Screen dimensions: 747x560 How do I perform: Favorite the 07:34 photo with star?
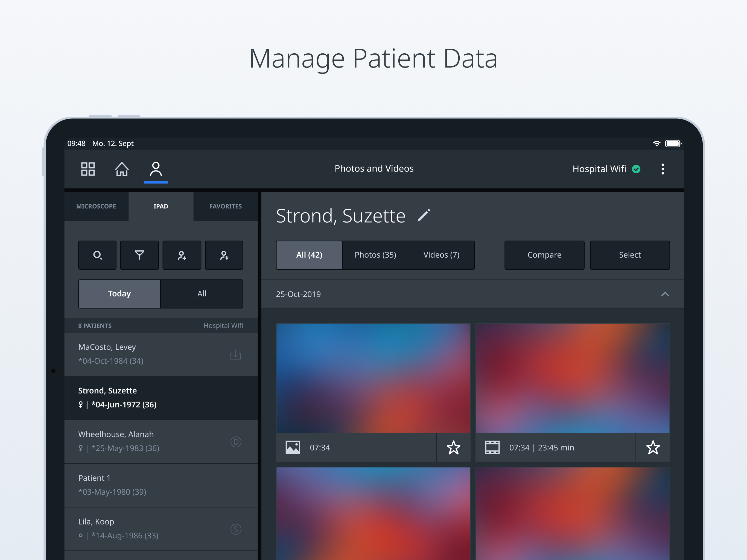(x=454, y=448)
